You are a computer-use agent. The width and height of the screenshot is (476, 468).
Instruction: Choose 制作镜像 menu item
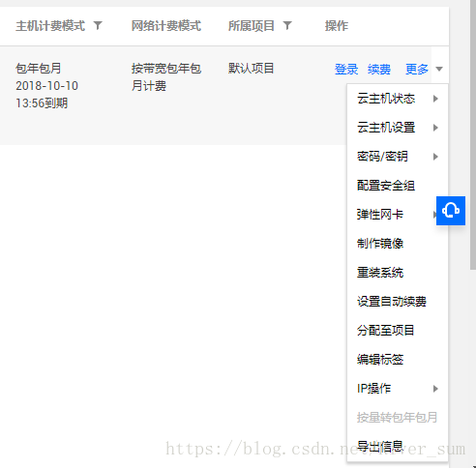[x=398, y=244]
